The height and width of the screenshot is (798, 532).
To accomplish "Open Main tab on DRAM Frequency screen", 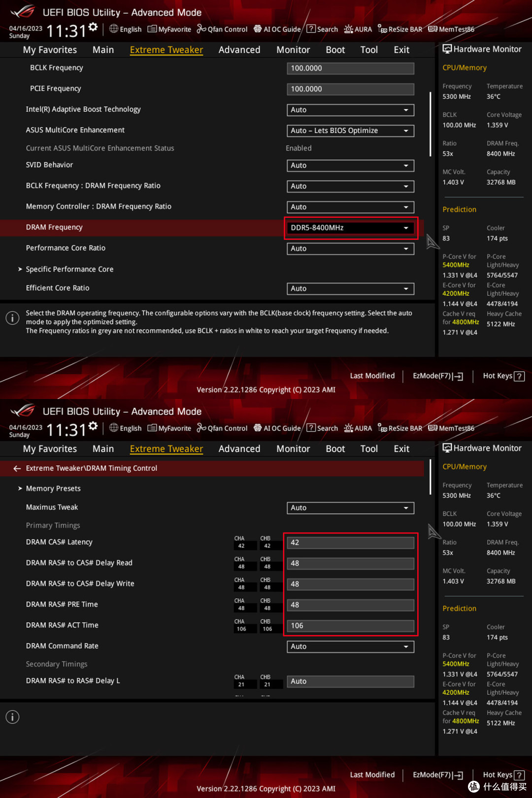I will 103,50.
